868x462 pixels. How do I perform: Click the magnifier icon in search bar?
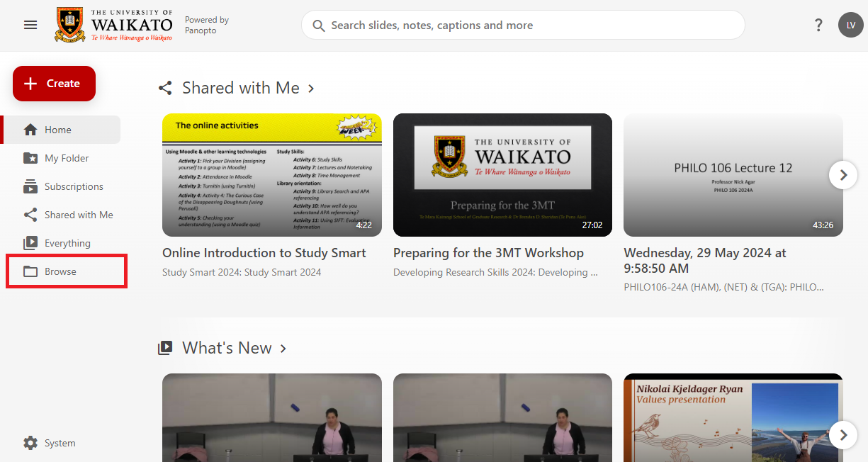(x=319, y=26)
